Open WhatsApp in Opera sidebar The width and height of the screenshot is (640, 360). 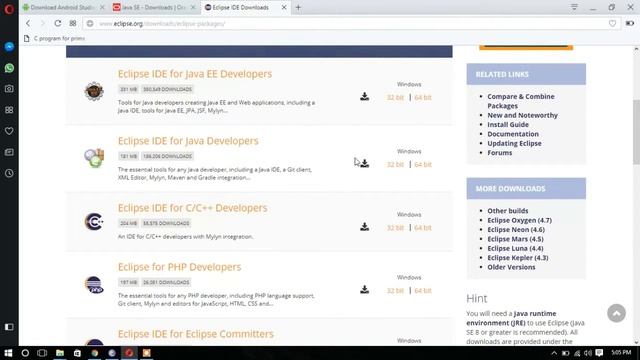coord(9,68)
